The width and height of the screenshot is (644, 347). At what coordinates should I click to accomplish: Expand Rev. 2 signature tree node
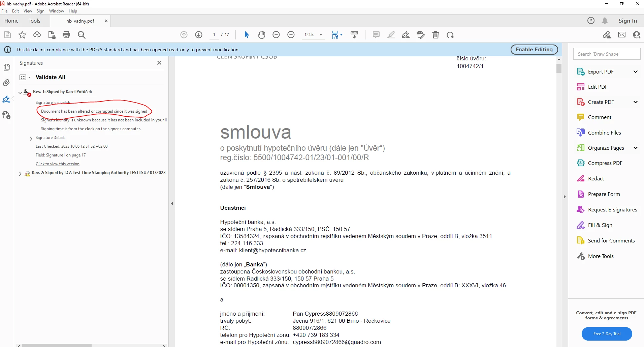point(20,174)
